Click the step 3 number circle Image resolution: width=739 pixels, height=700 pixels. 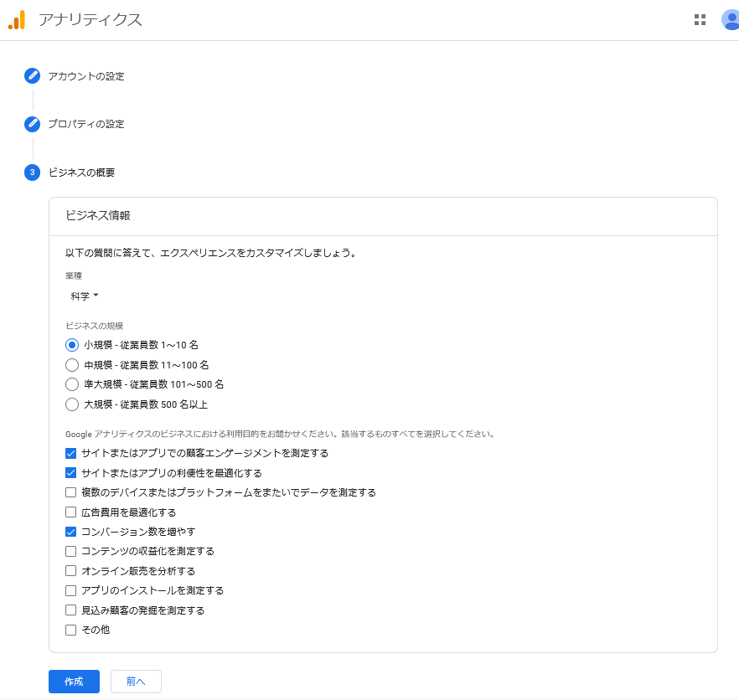click(x=32, y=172)
